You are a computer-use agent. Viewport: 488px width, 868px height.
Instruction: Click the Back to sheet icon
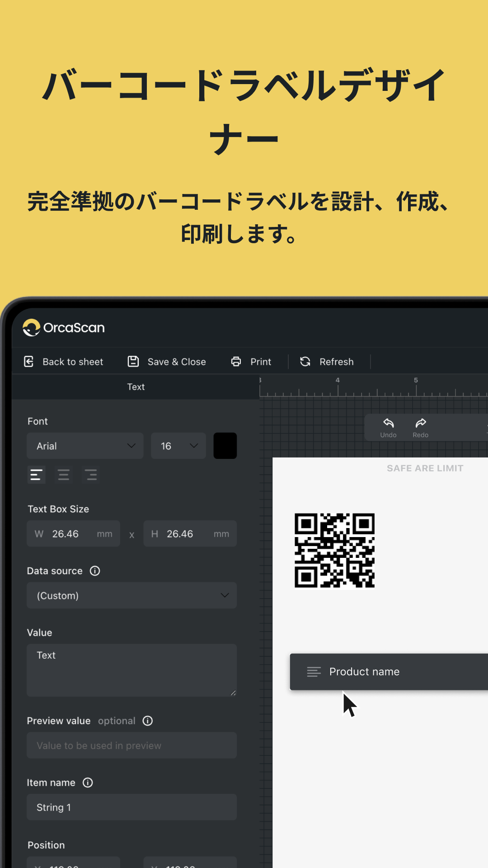29,362
